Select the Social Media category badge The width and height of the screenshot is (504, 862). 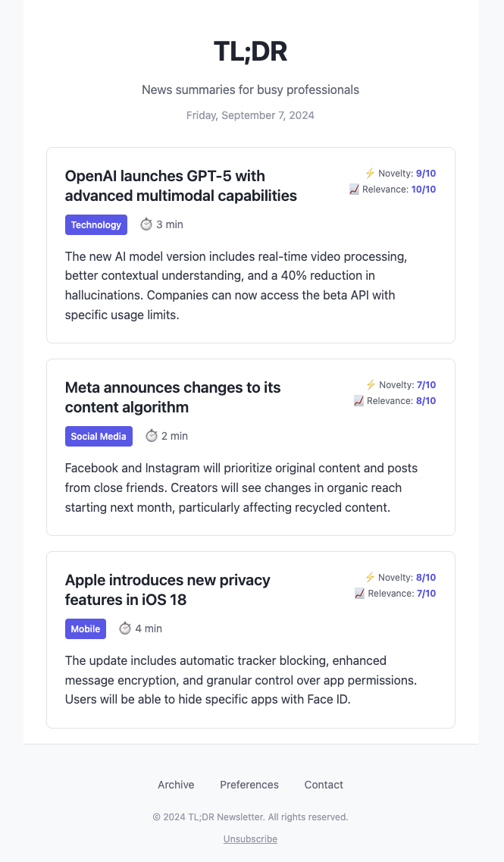99,436
